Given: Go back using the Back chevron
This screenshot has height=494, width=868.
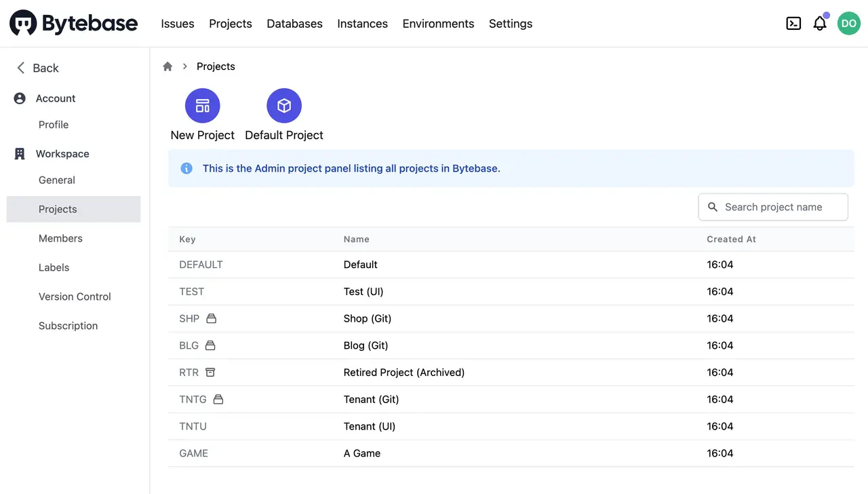Looking at the screenshot, I should [20, 68].
